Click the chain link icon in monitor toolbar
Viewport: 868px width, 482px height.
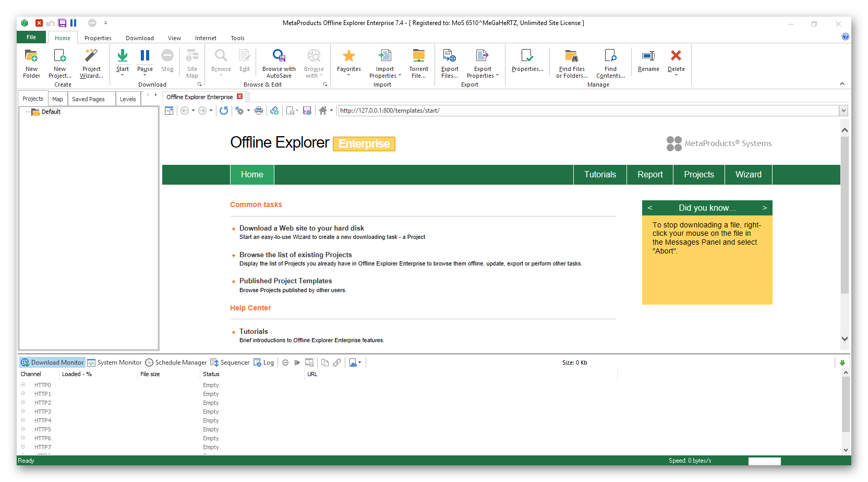pyautogui.click(x=337, y=363)
